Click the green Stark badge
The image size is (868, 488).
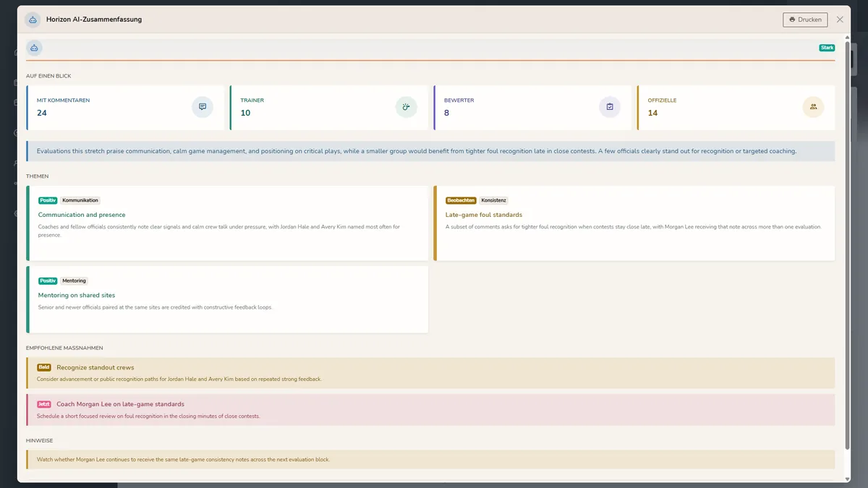[827, 48]
